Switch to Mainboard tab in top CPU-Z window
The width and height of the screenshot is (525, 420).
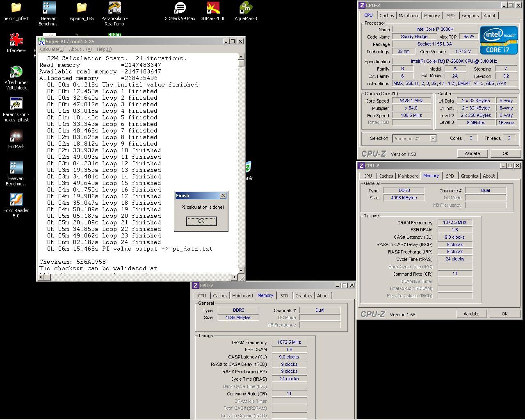click(x=409, y=16)
